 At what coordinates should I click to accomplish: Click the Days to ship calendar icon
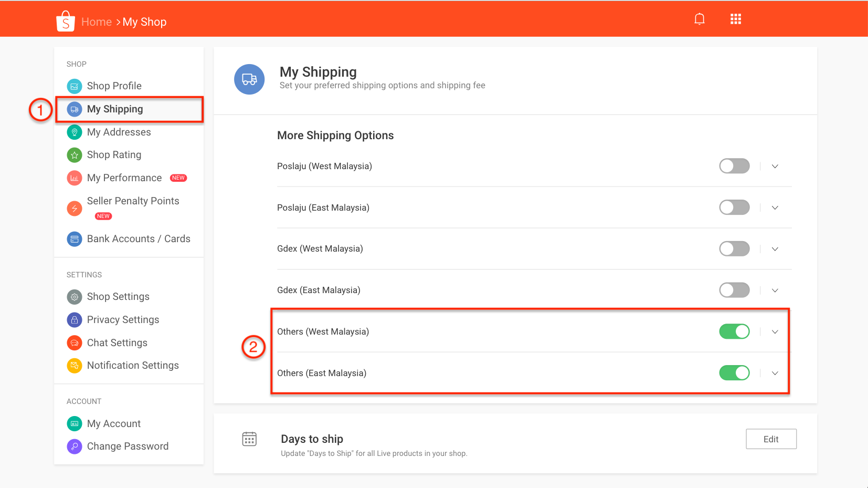(249, 439)
